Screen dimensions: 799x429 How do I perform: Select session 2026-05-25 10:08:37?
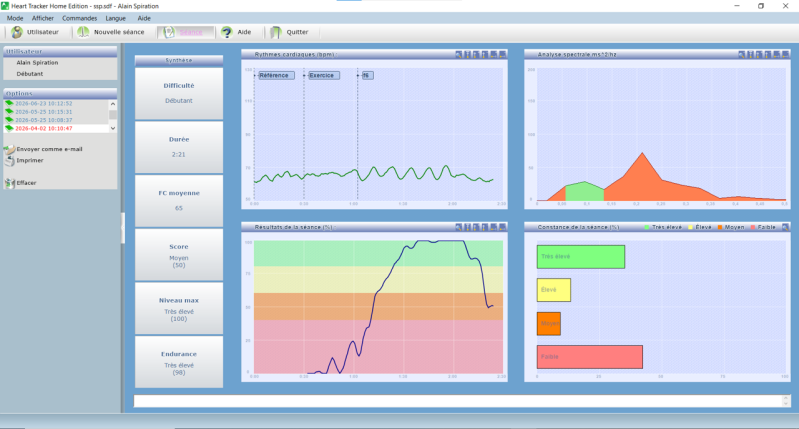[44, 120]
